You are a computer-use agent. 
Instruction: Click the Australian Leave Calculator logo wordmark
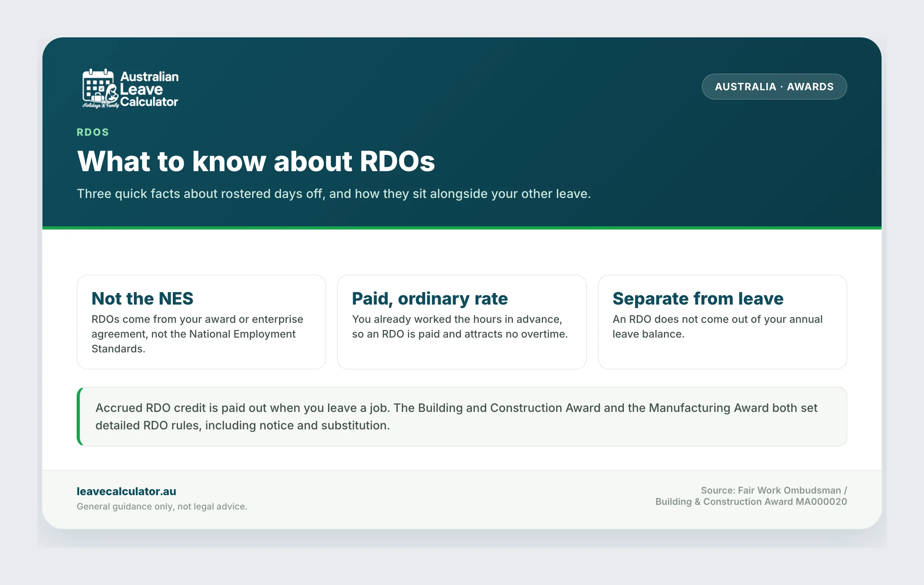point(149,89)
